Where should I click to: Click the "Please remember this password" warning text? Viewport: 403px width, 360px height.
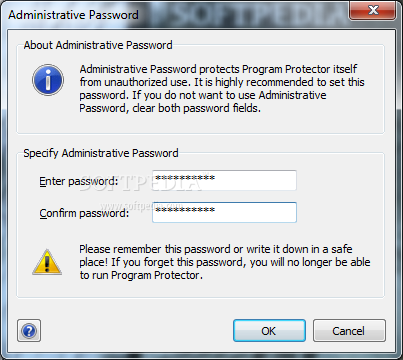225,262
